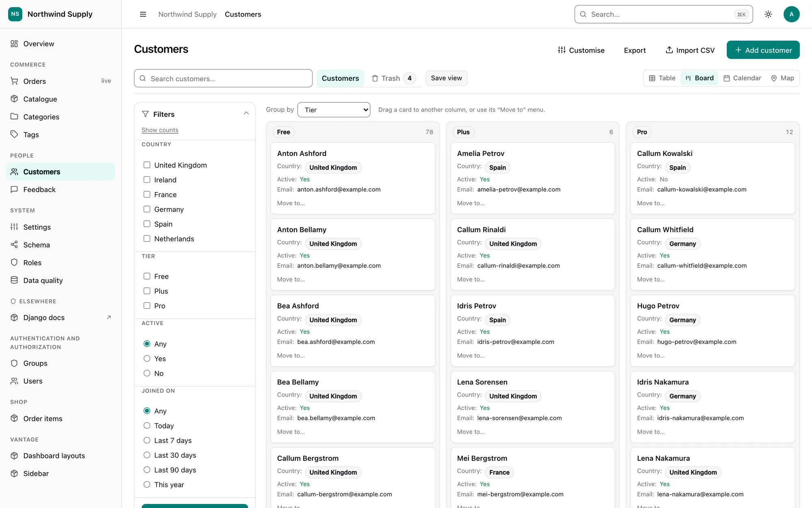
Task: Click Import CSV
Action: tap(690, 50)
